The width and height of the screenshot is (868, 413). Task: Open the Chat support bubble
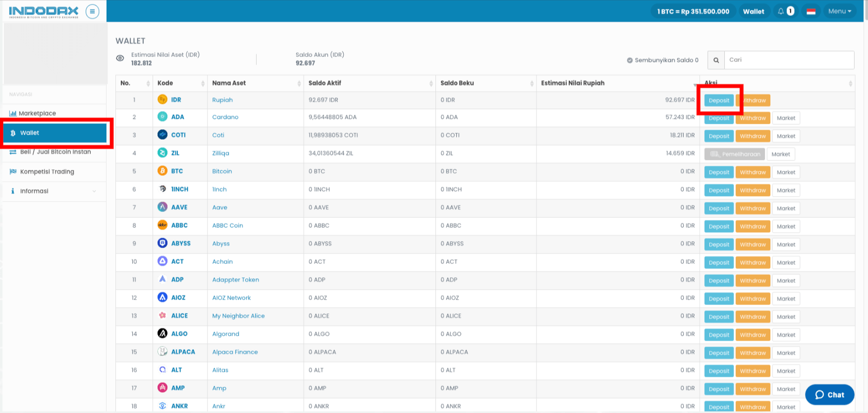click(829, 395)
